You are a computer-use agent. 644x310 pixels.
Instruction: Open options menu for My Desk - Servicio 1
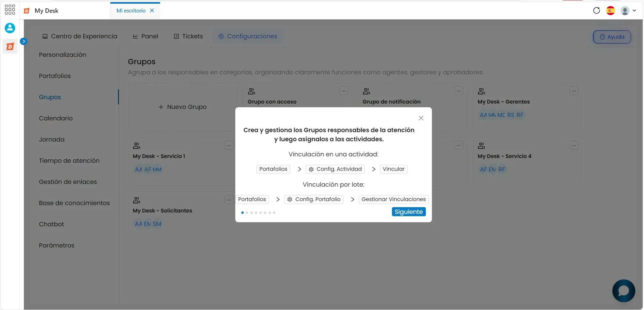tap(229, 145)
